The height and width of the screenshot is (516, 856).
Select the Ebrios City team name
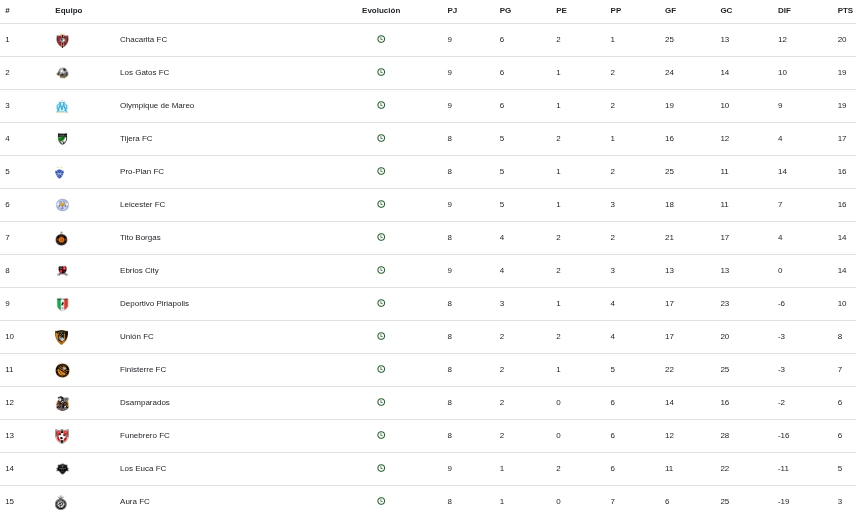point(139,271)
